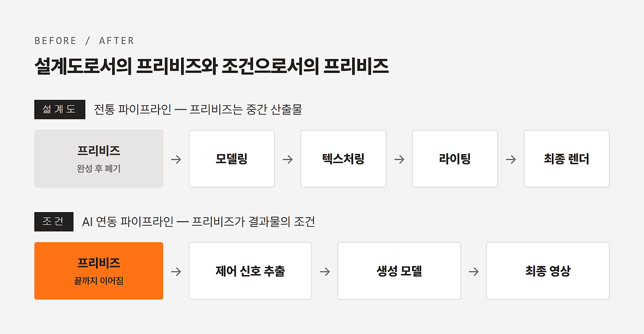Click the arrow between 생성 모델 and 최종 영상

[473, 272]
